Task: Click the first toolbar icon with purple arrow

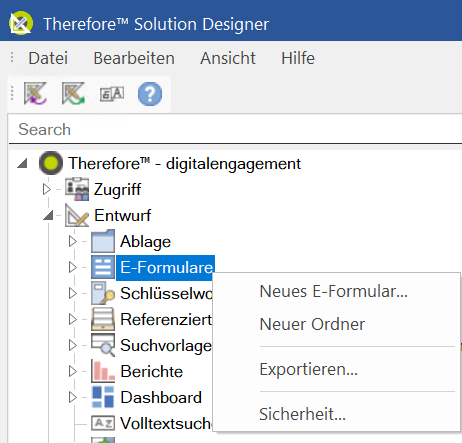Action: [35, 94]
